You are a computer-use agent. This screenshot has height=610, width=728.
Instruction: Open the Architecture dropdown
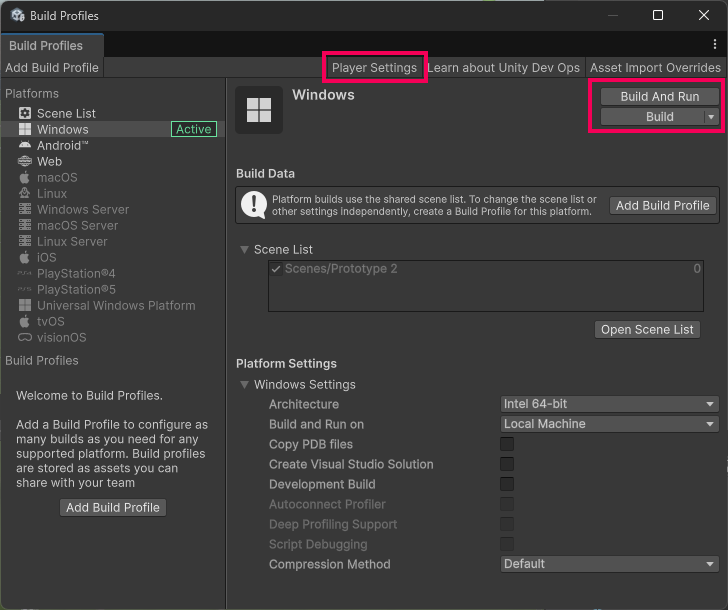(609, 404)
